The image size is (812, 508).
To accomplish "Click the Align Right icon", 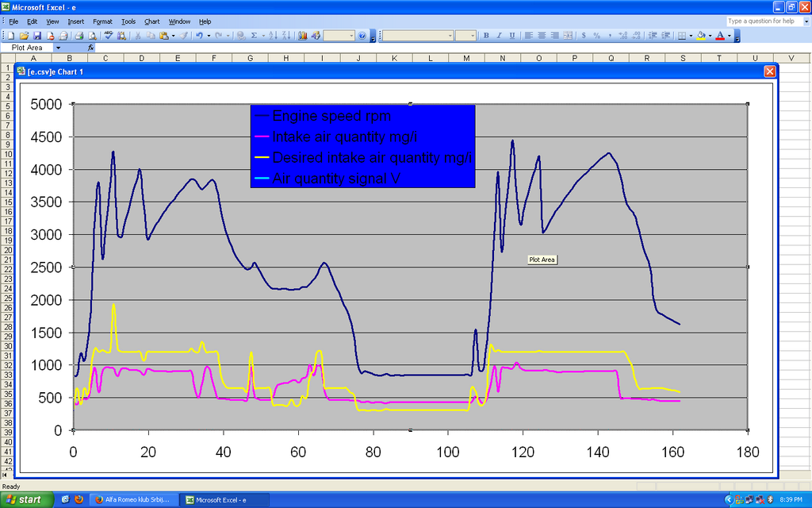I will point(554,35).
